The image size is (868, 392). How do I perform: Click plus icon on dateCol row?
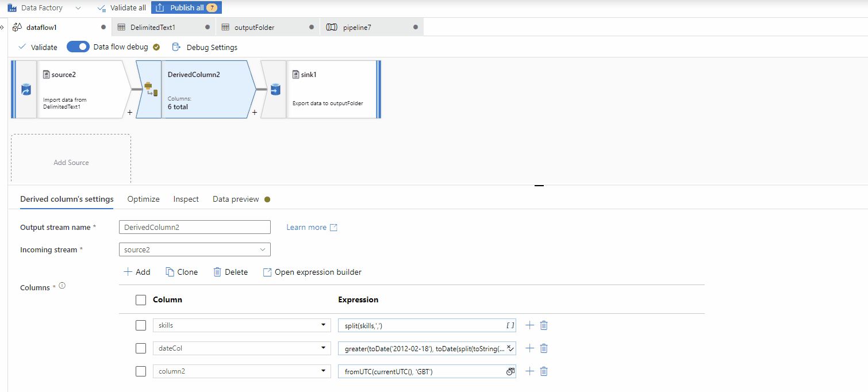[529, 348]
